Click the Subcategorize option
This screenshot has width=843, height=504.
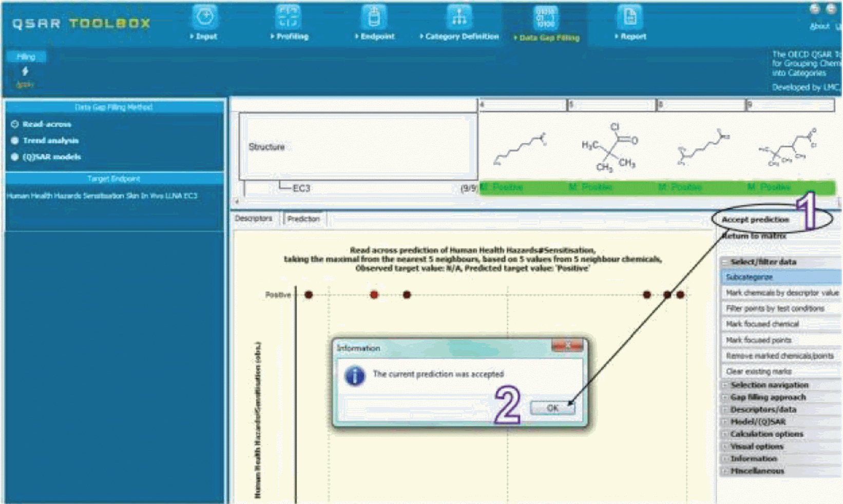[x=749, y=277]
